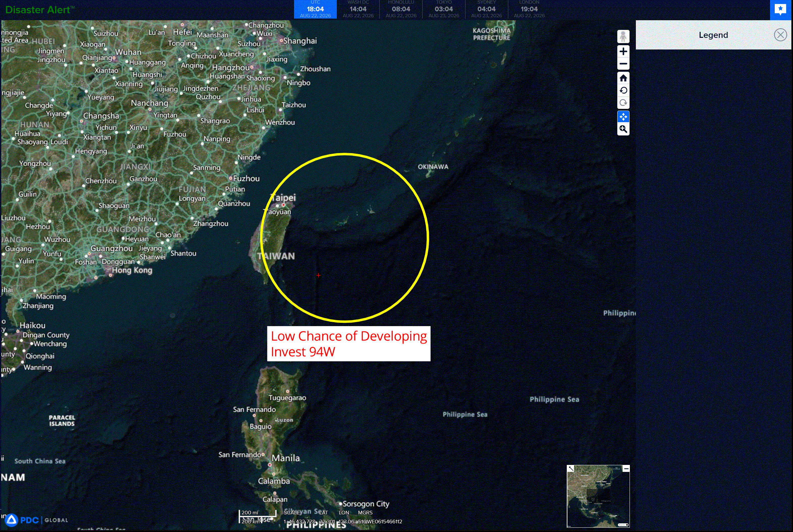This screenshot has width=793, height=532.
Task: Click the Calamba city label
Action: 274,481
